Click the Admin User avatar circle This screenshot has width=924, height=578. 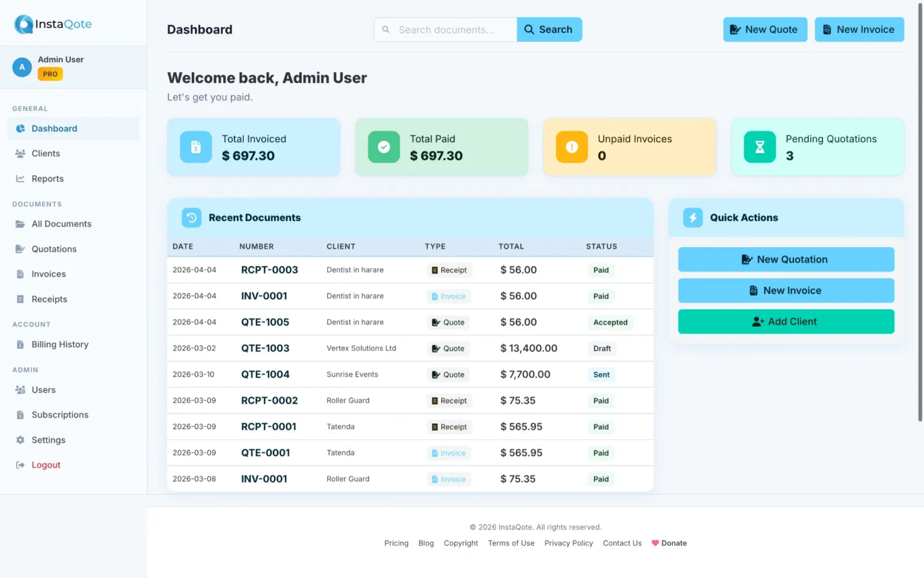pos(22,67)
